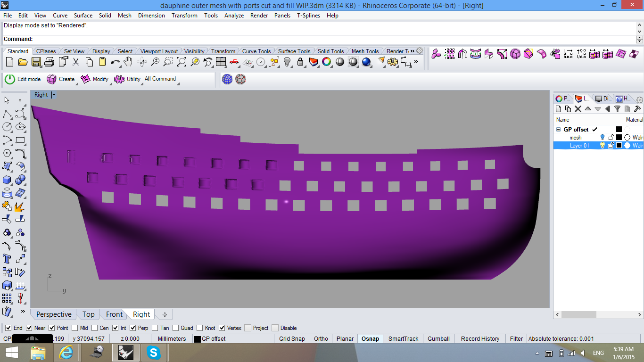Toggle SmartTrack in status bar
Screen dimensions: 644x362
pyautogui.click(x=403, y=339)
